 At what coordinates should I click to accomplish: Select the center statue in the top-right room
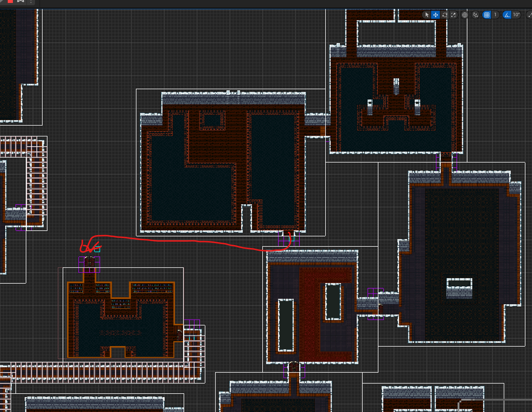coord(396,86)
